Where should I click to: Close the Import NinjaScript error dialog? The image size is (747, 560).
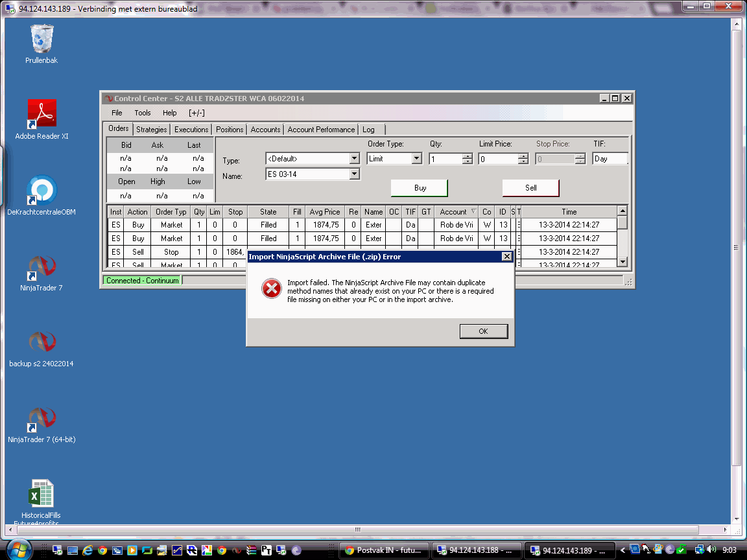[507, 256]
